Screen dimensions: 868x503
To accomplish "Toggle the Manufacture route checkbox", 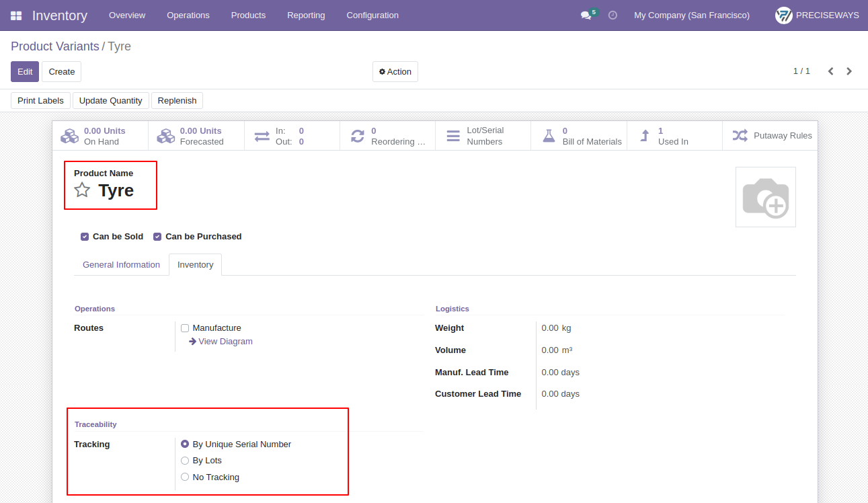I will point(185,328).
